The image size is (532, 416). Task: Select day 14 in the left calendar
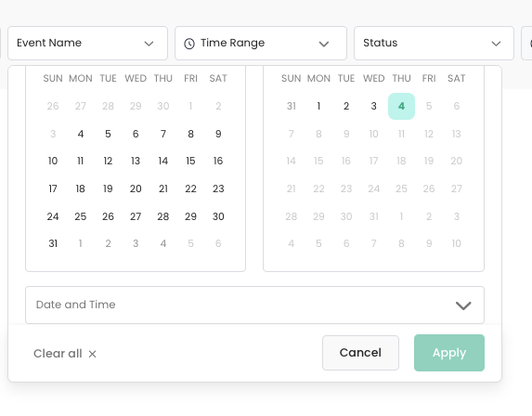point(163,161)
